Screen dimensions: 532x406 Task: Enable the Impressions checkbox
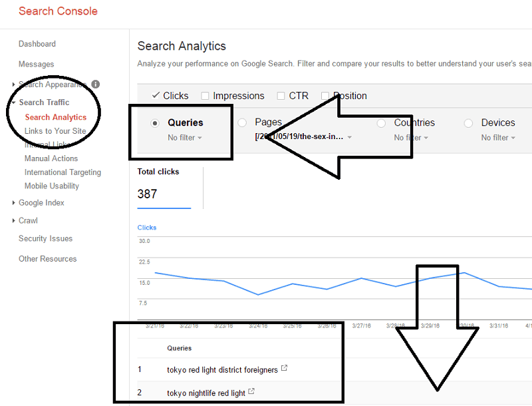click(205, 96)
